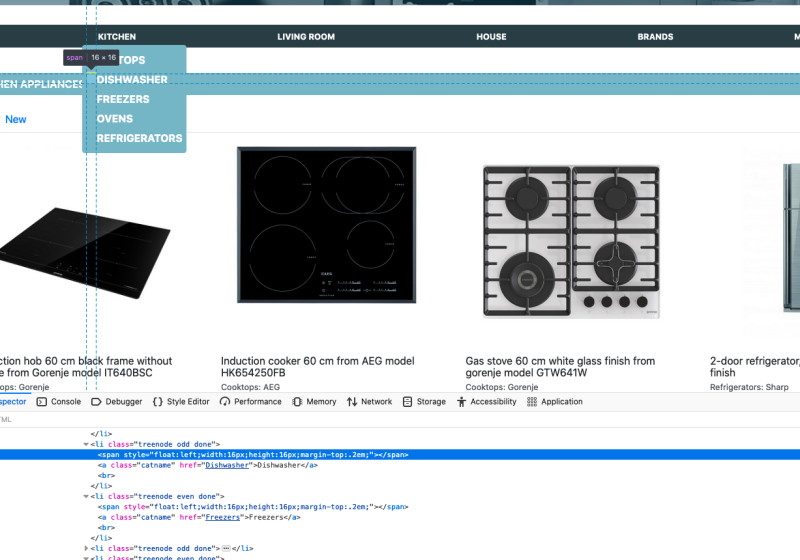Open the 2-door refrigerator product title

pos(755,367)
